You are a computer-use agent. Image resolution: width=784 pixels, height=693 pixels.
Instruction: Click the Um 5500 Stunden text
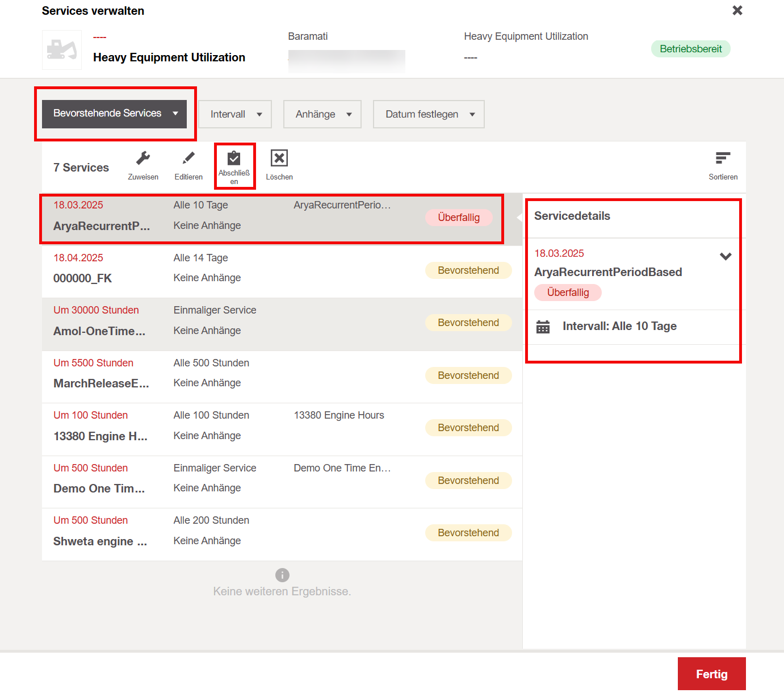[x=93, y=363]
